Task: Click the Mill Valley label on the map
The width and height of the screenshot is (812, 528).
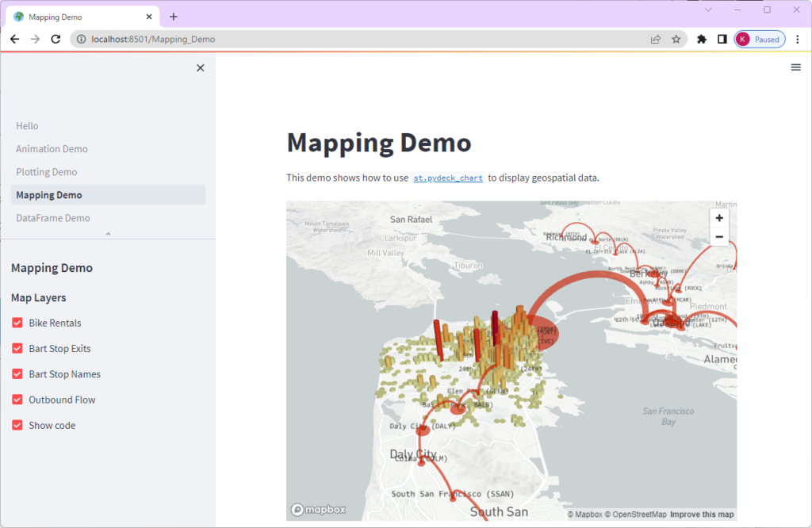Action: [x=386, y=253]
